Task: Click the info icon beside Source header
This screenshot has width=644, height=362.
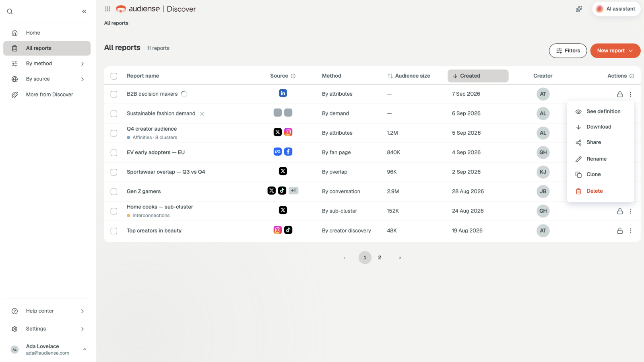Action: [x=293, y=76]
